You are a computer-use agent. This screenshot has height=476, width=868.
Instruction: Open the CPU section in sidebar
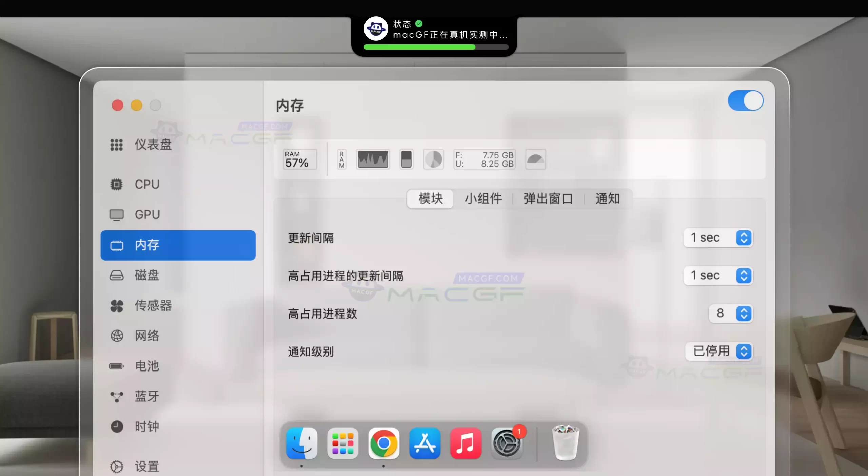147,184
